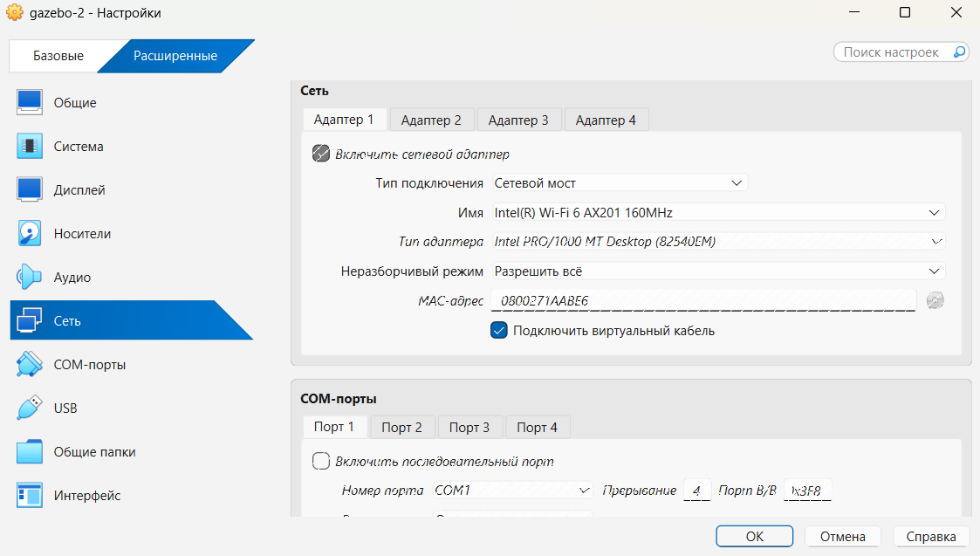The image size is (980, 556).
Task: Select the Носители disk icon
Action: pyautogui.click(x=30, y=233)
